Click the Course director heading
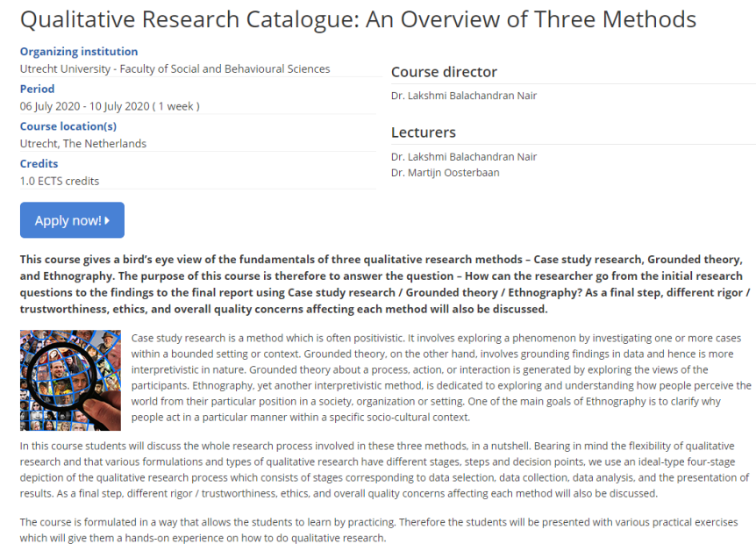The width and height of the screenshot is (756, 551). click(444, 72)
